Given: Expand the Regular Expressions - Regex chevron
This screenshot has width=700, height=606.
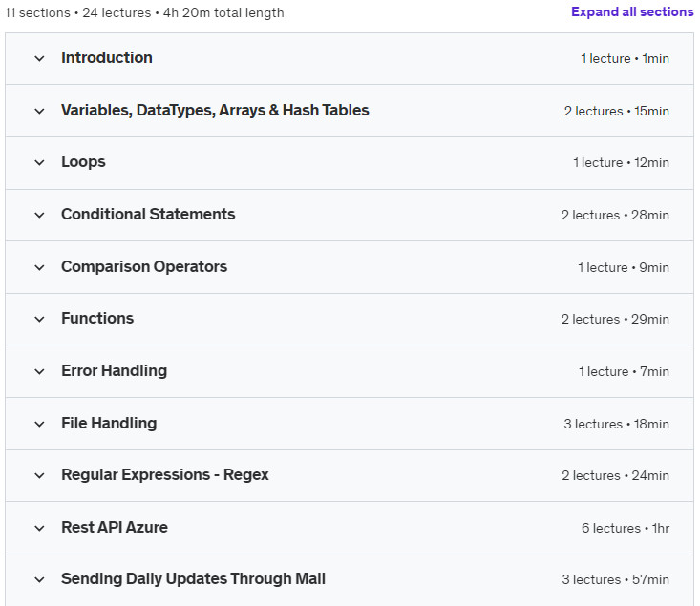Looking at the screenshot, I should click(x=39, y=475).
